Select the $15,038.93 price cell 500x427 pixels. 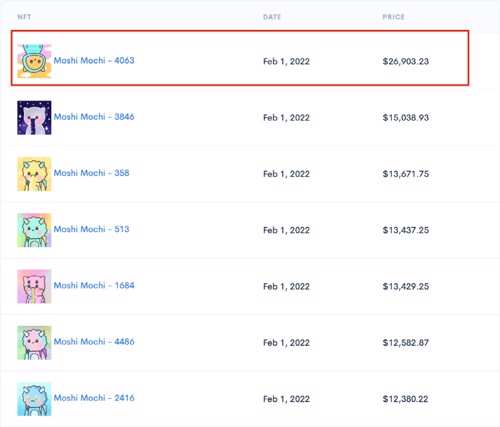406,118
